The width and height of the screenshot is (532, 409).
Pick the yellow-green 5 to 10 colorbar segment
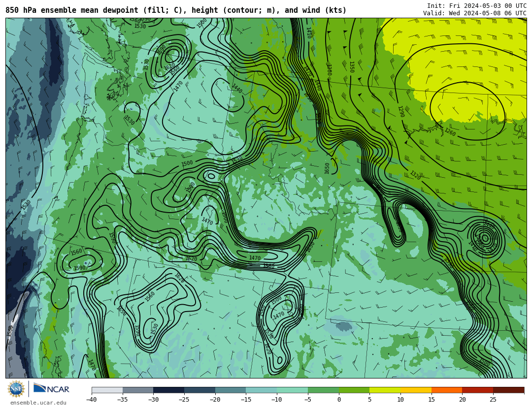[x=385, y=390]
